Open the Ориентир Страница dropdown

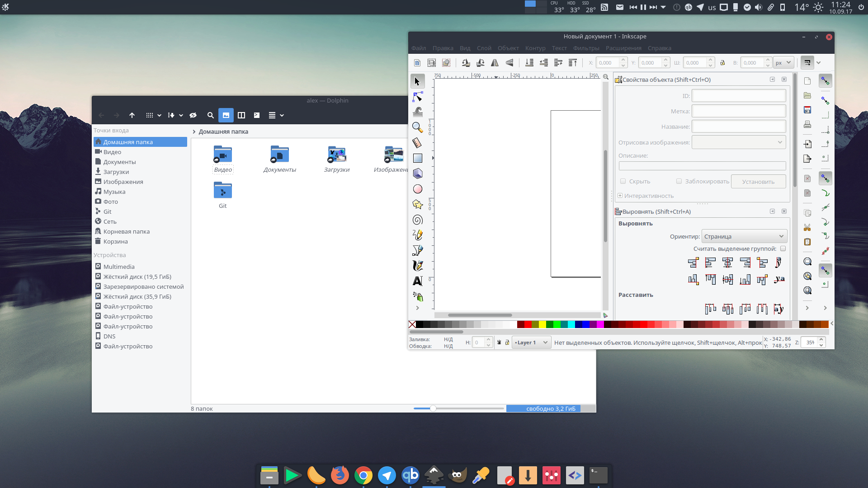[744, 236]
